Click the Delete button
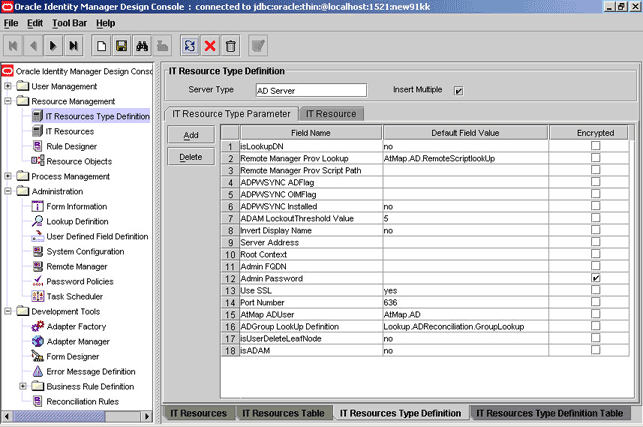This screenshot has width=643, height=427. point(191,157)
